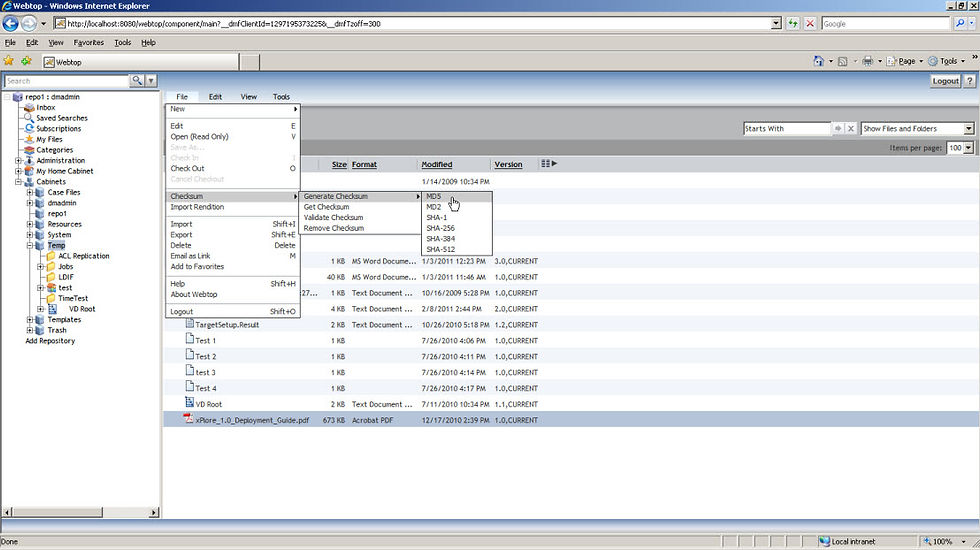Choose Export in File menu
980x550 pixels.
232,234
